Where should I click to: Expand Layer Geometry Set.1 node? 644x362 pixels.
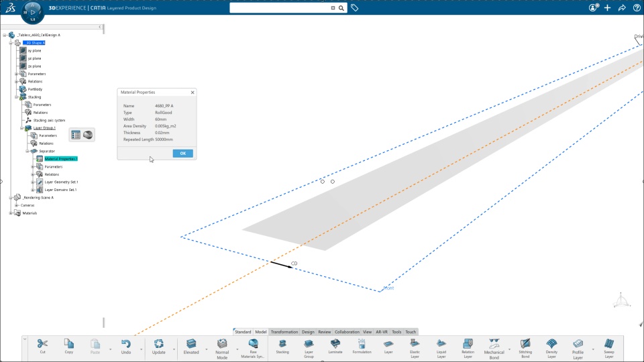33,182
